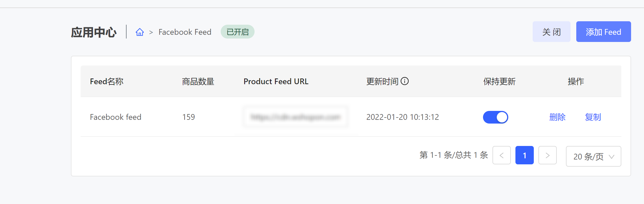644x204 pixels.
Task: Go to the previous page arrow
Action: point(501,155)
